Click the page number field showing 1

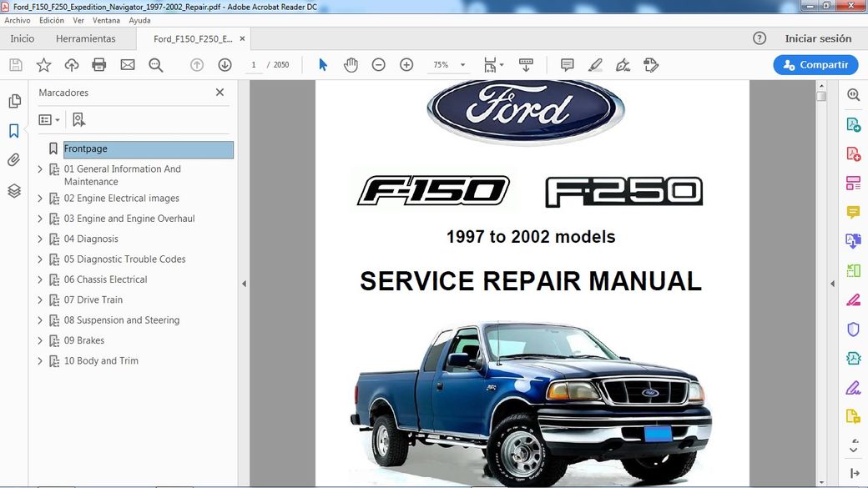pos(253,64)
